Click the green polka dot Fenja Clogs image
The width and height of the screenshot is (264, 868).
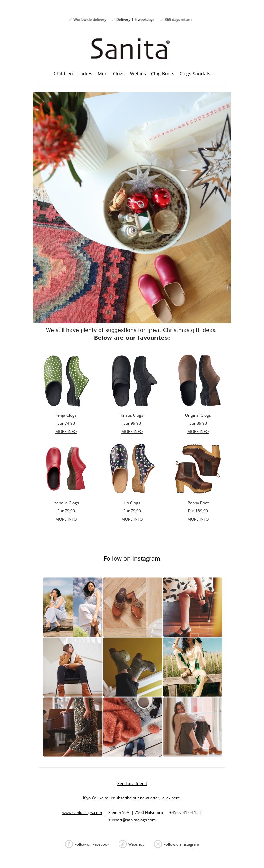coord(66,380)
